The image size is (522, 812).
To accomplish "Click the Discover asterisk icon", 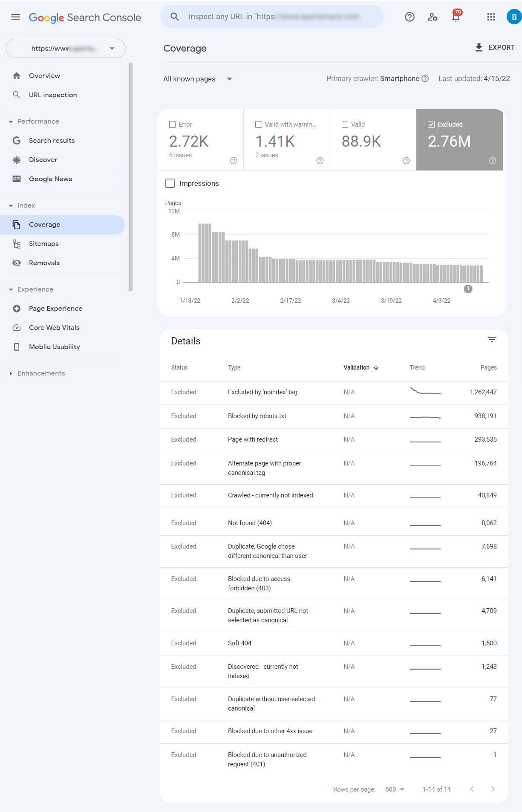I will tap(17, 160).
